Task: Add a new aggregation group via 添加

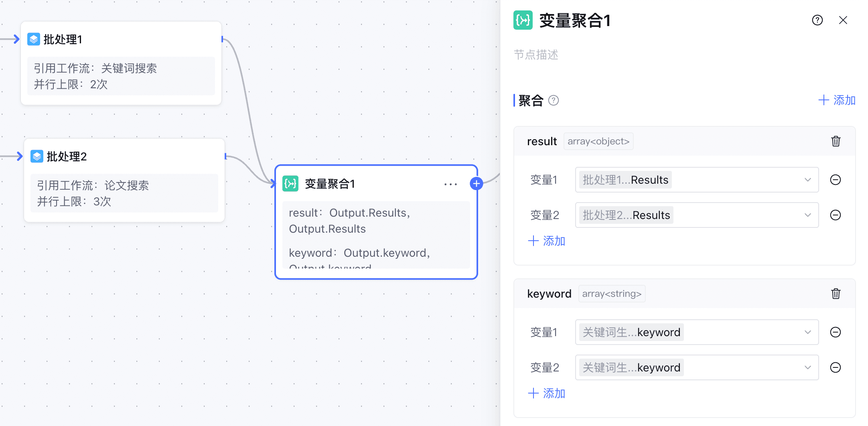Action: point(837,100)
